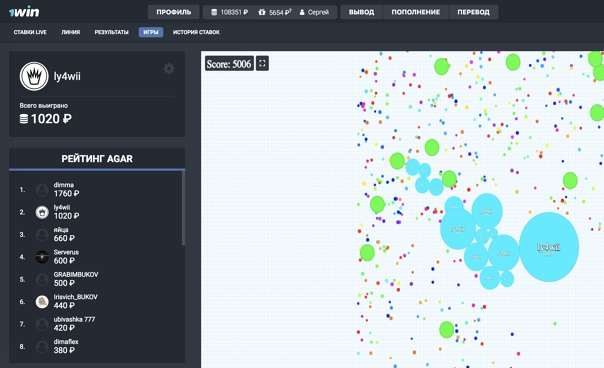Click the ВЫВОД withdrawal button
Image resolution: width=604 pixels, height=368 pixels.
coord(361,12)
